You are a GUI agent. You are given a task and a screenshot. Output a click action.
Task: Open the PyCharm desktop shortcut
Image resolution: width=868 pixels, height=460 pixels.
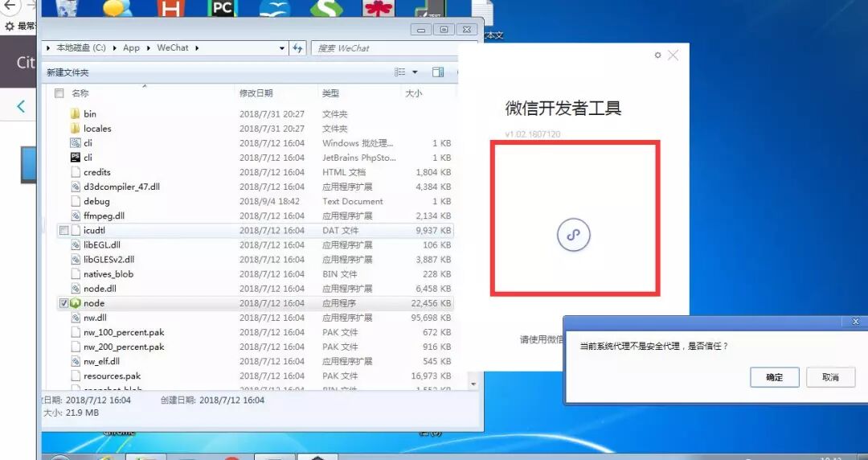[223, 8]
